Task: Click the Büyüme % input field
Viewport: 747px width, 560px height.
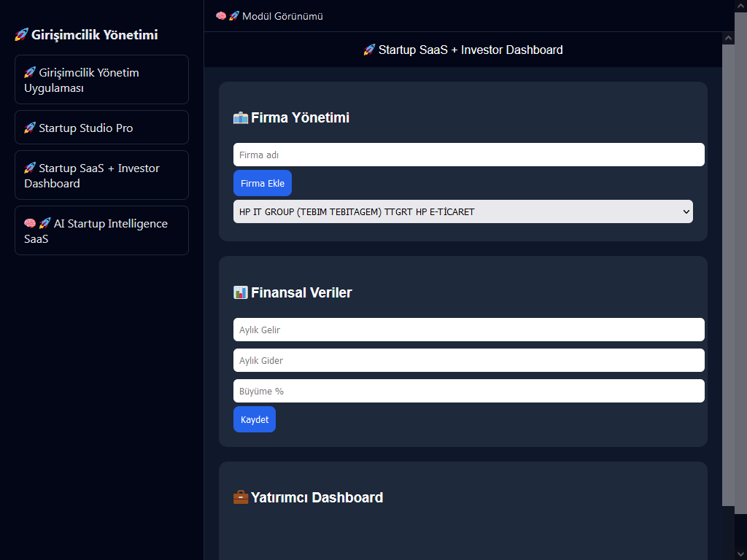Action: [468, 391]
